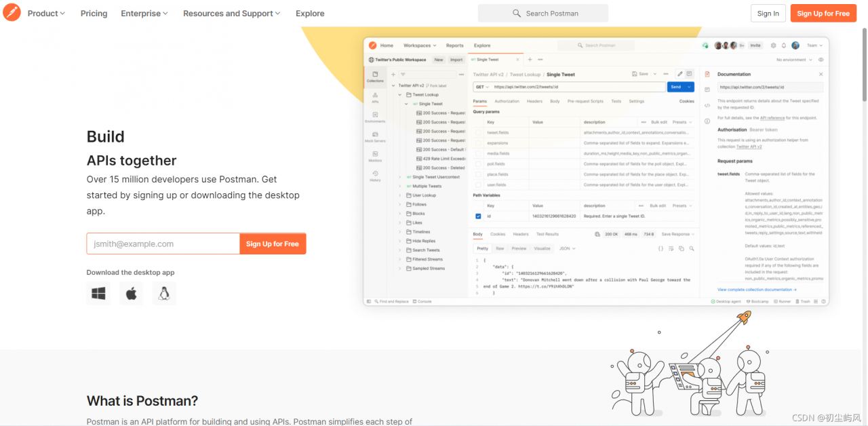The width and height of the screenshot is (868, 426).
Task: Open the Enterprise dropdown menu
Action: pyautogui.click(x=144, y=14)
